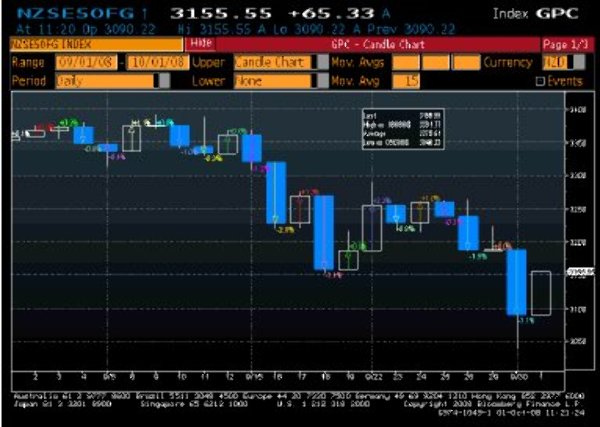The image size is (600, 427).
Task: Click the first Mov. Avgs input box
Action: coord(406,62)
